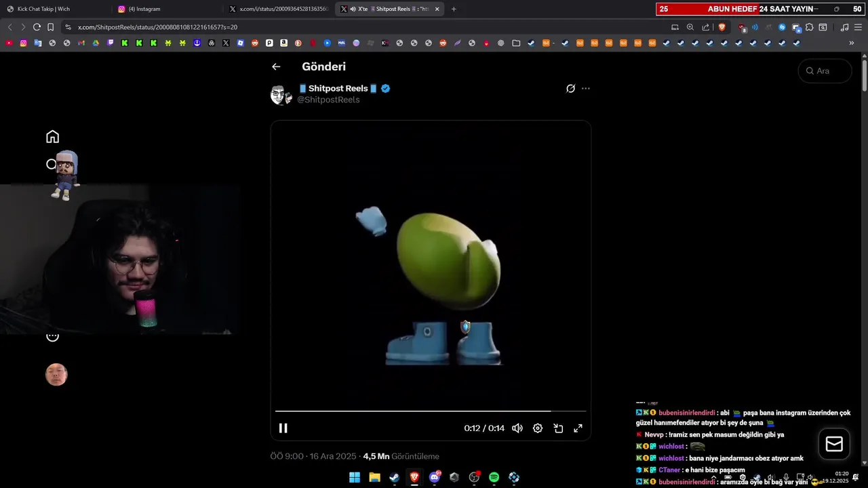Image resolution: width=868 pixels, height=488 pixels.
Task: Switch to x.com/i/status browser tab
Action: (x=279, y=9)
